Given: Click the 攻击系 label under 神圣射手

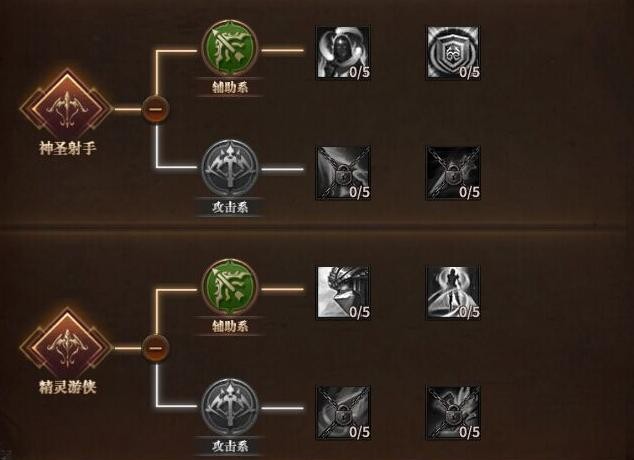Looking at the screenshot, I should tap(230, 207).
